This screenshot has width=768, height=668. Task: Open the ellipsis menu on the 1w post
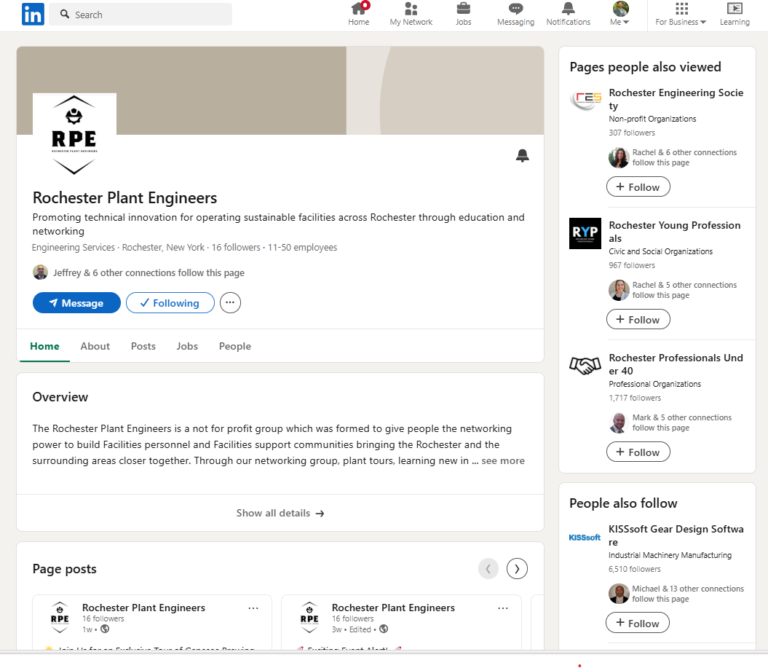click(253, 608)
